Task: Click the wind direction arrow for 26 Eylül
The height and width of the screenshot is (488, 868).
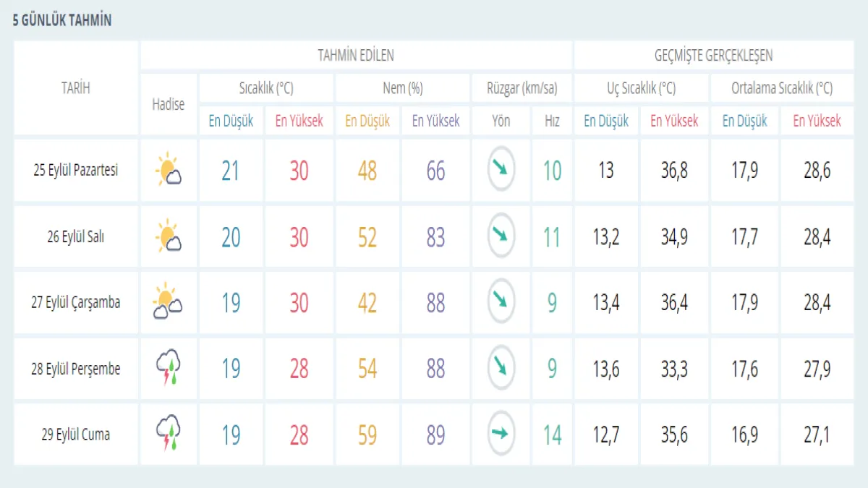Action: 501,236
